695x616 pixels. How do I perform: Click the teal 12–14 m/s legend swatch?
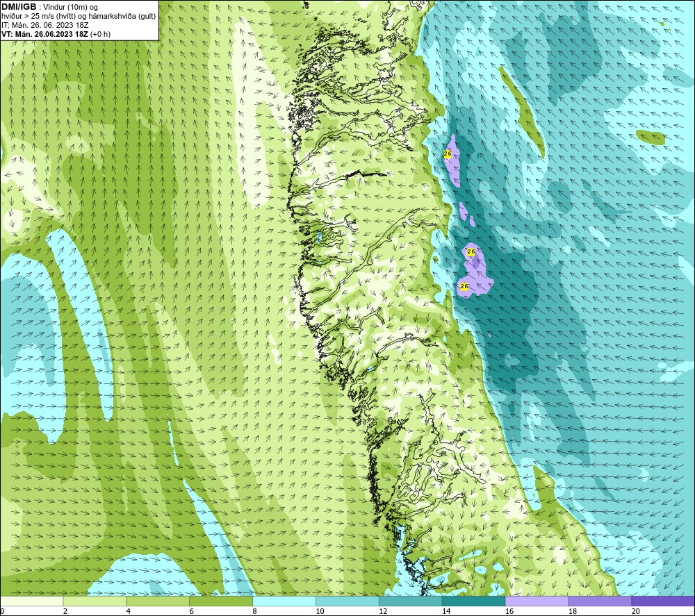(x=411, y=601)
